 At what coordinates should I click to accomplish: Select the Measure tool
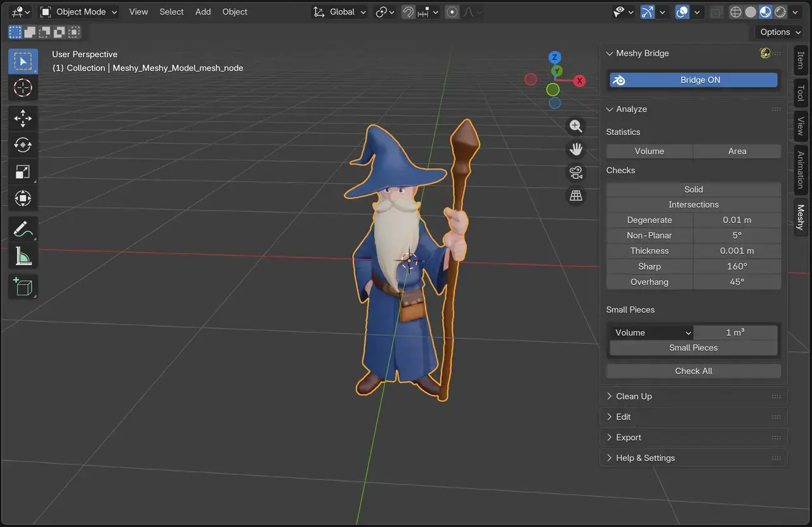(23, 256)
